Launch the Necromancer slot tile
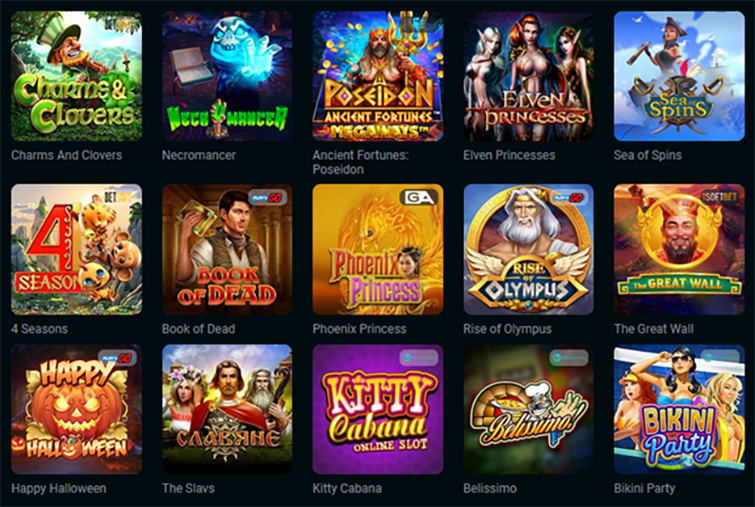This screenshot has height=507, width=755. (227, 76)
